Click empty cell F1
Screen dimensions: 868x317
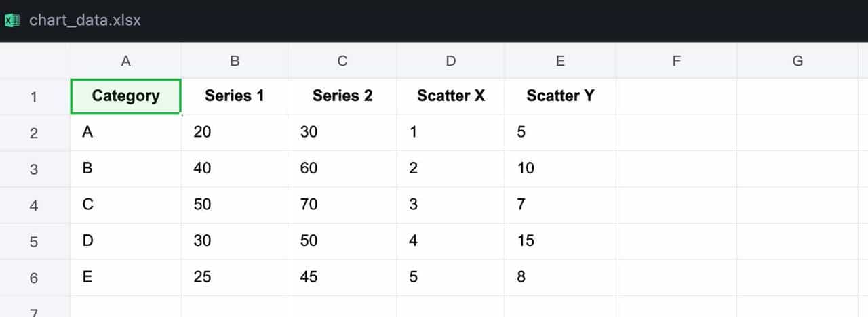point(676,96)
